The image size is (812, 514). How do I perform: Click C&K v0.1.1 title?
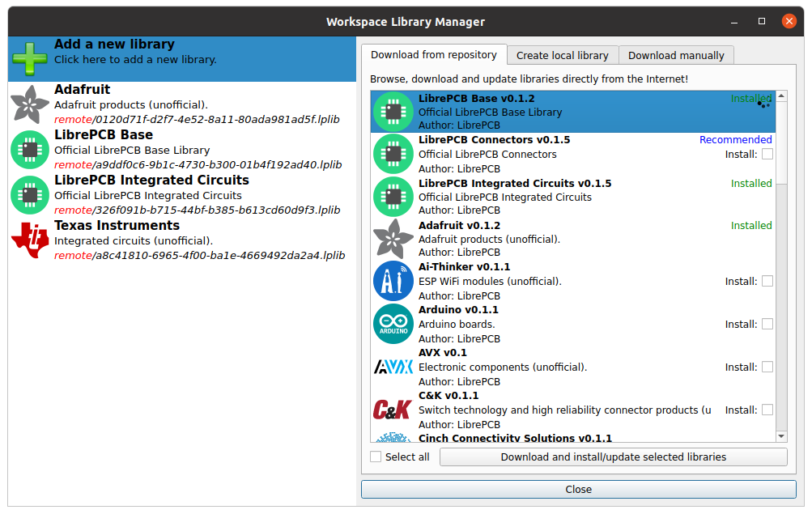click(449, 396)
